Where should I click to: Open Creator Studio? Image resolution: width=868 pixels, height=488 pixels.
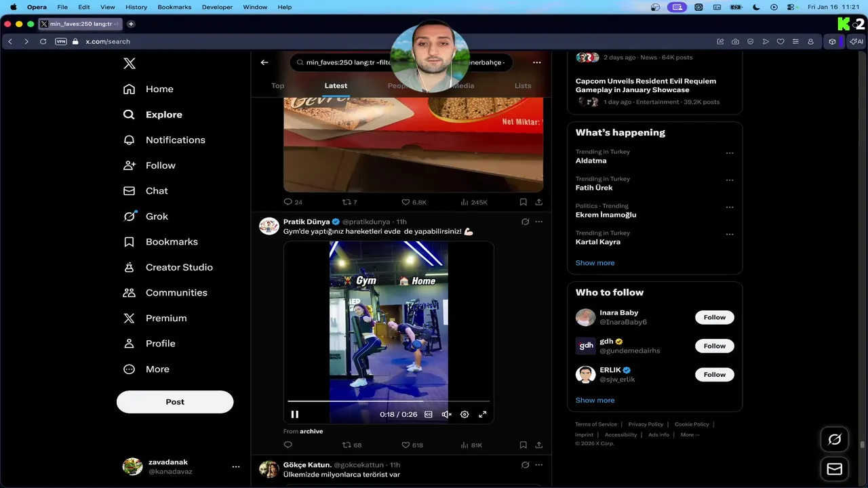tap(168, 267)
